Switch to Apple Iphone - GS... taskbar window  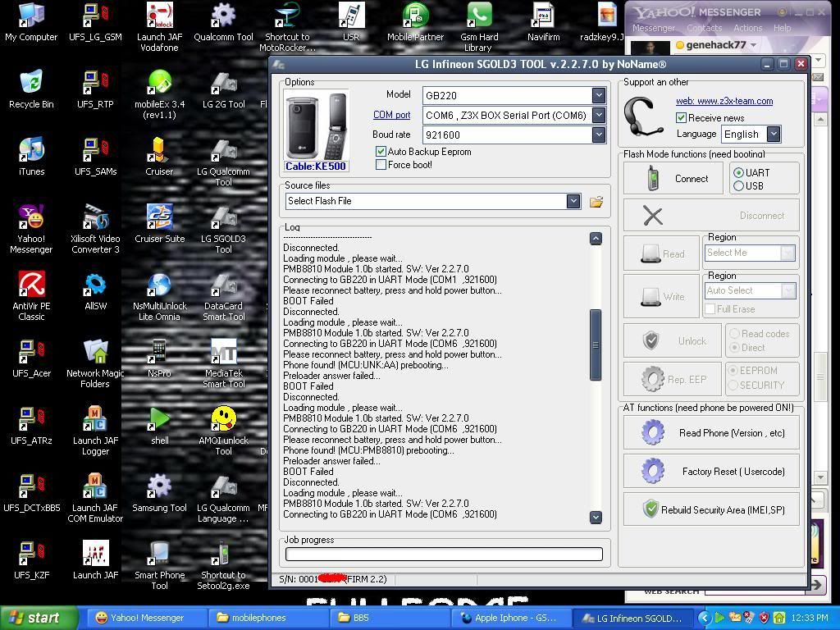point(513,618)
